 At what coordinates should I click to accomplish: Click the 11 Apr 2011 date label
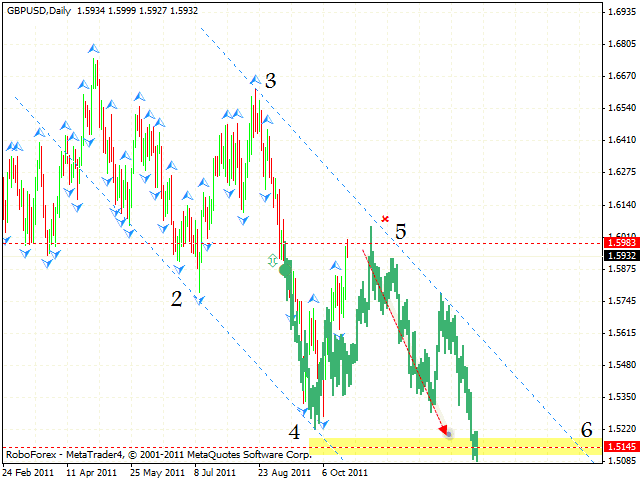click(x=91, y=472)
